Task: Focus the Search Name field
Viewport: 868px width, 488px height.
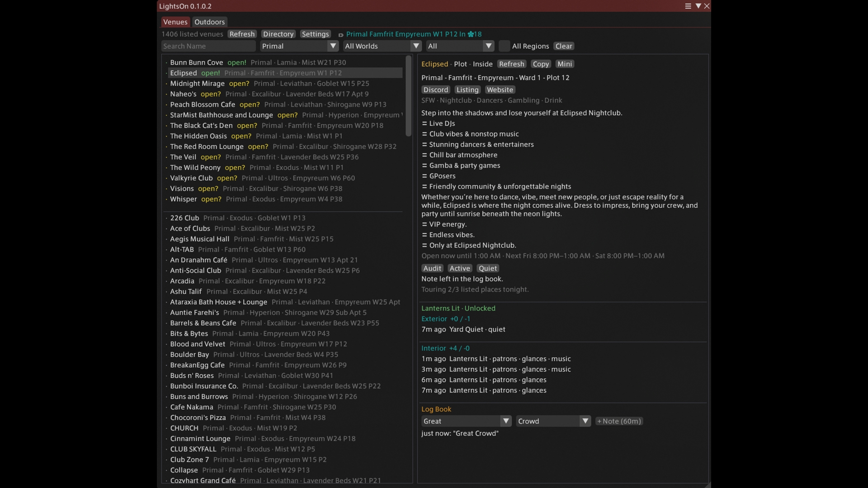Action: (208, 46)
